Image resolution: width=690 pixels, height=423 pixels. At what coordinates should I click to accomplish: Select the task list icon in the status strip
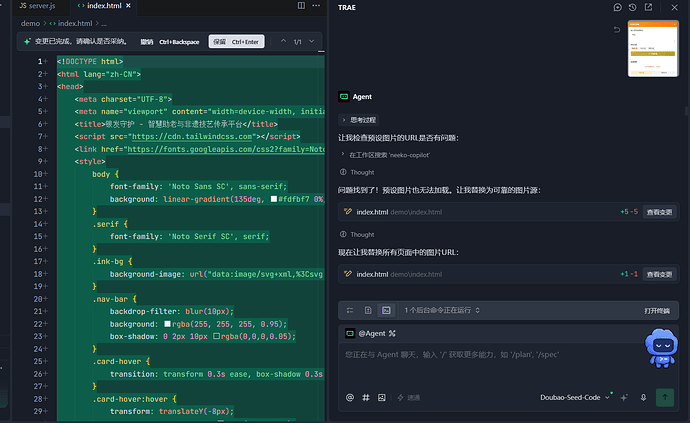coord(350,310)
